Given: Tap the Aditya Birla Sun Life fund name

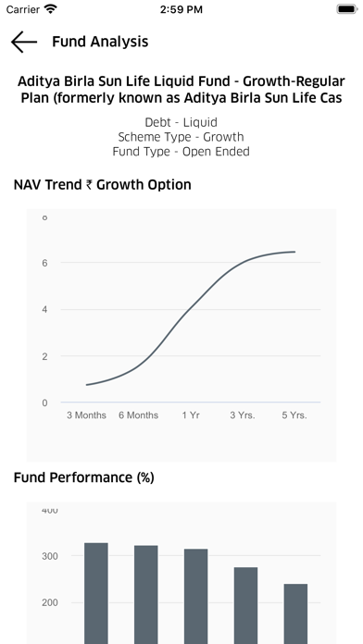Looking at the screenshot, I should pos(181,90).
